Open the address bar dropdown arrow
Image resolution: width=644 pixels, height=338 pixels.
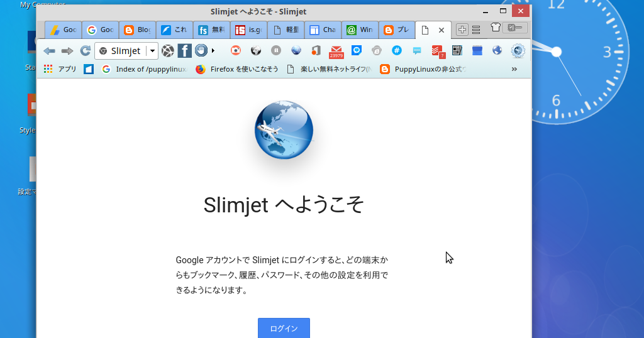click(x=152, y=51)
